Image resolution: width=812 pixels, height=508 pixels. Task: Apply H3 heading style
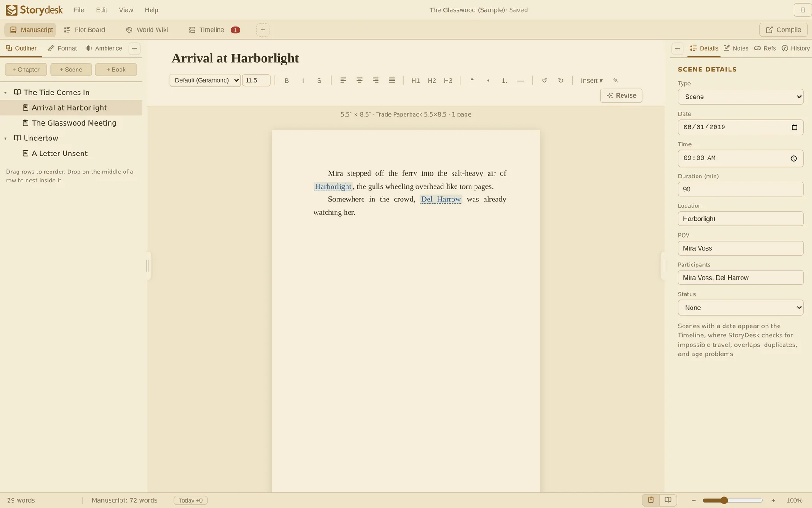click(448, 80)
